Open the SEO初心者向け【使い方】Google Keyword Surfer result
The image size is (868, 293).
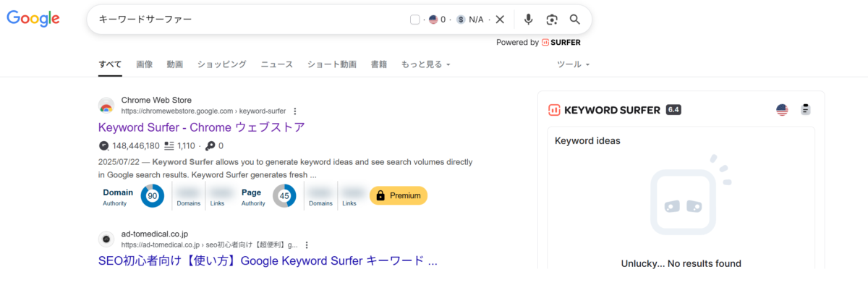click(x=268, y=261)
